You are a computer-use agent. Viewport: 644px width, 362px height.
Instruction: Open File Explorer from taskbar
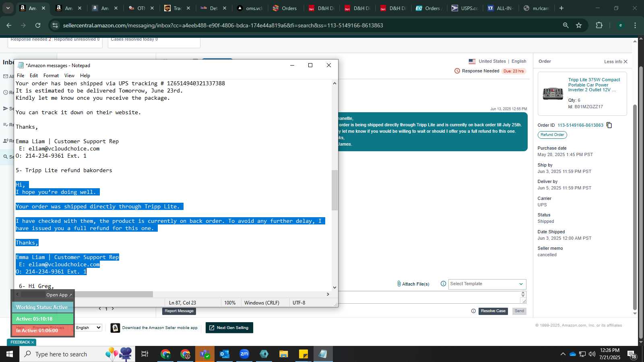click(x=284, y=354)
